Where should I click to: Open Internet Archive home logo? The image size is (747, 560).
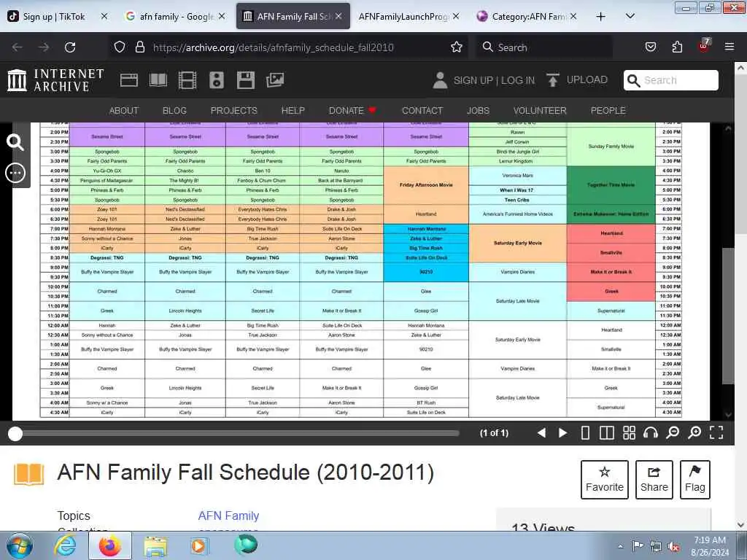tap(55, 79)
